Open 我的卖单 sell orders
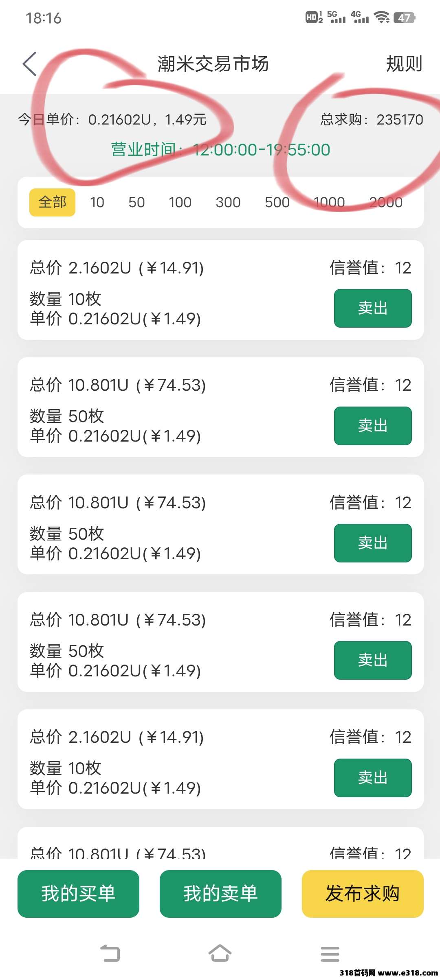The width and height of the screenshot is (440, 980). [220, 894]
